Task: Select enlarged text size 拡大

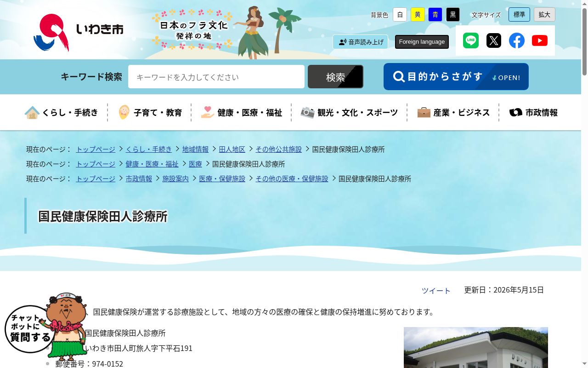Action: (x=544, y=15)
